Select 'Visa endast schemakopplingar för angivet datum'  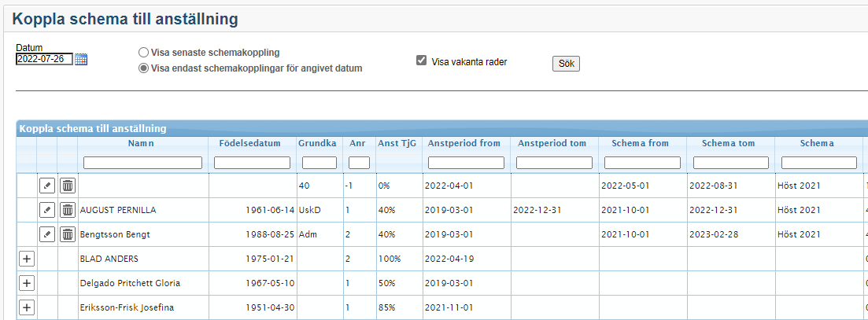click(x=143, y=68)
